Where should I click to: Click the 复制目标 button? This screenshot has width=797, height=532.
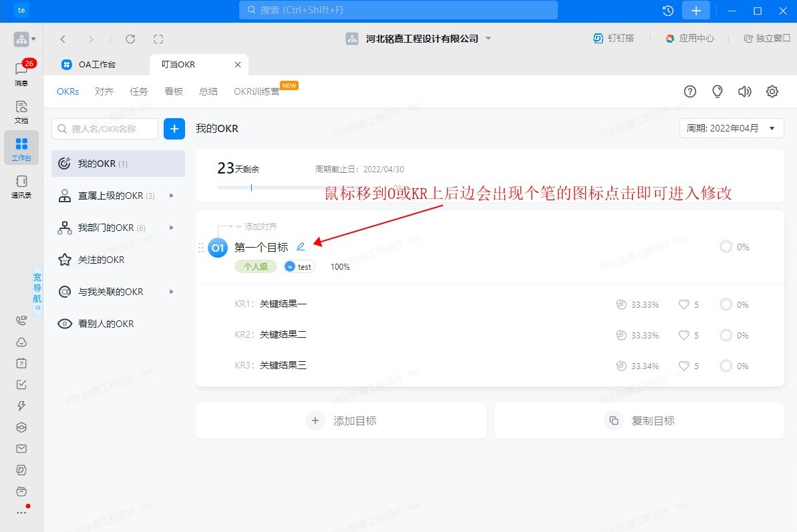[x=639, y=421]
